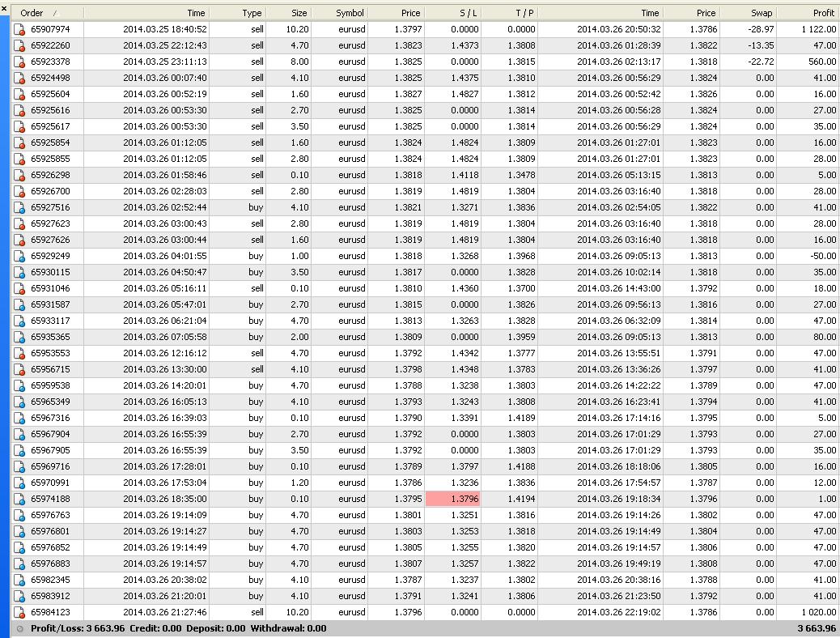Click the sell order icon for order 65931046
The height and width of the screenshot is (638, 840).
pyautogui.click(x=19, y=288)
